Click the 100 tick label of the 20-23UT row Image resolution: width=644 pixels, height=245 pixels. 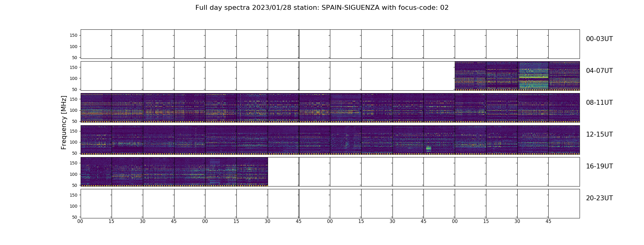pos(74,206)
